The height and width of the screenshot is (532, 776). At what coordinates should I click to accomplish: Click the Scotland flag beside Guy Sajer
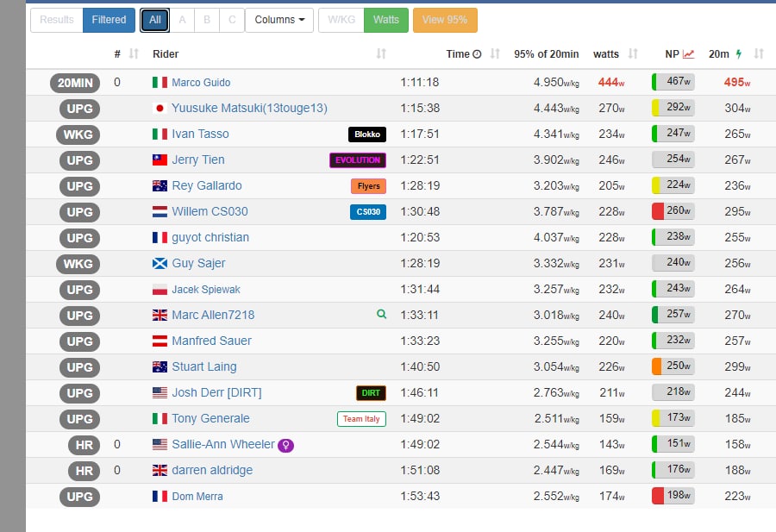click(160, 263)
